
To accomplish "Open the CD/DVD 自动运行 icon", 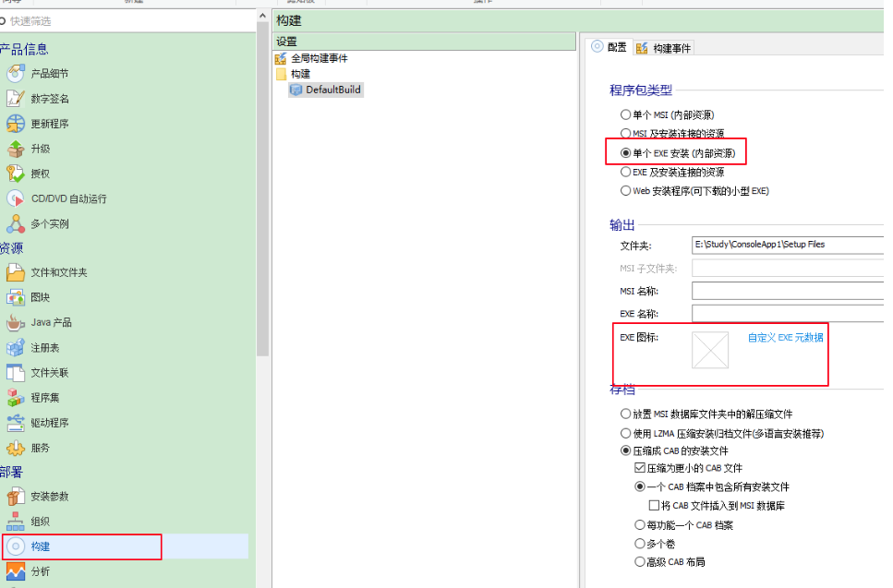I will [x=16, y=198].
